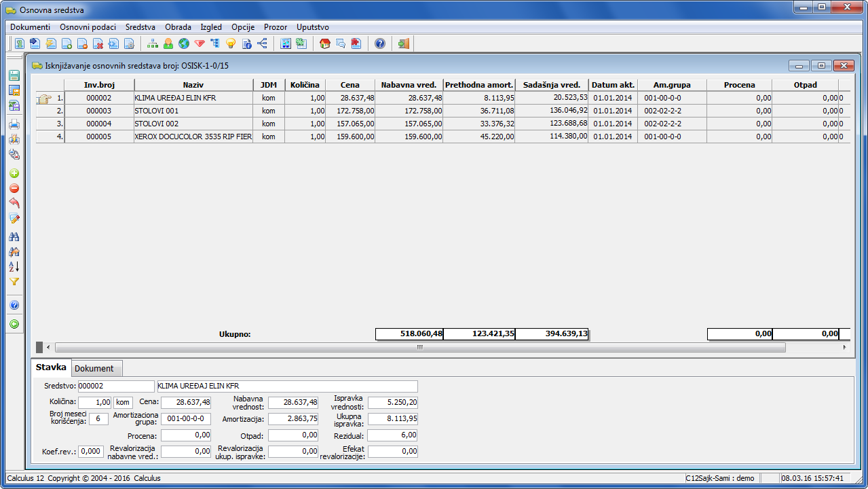This screenshot has height=489, width=868.
Task: Open the Obrada menu
Action: [178, 27]
